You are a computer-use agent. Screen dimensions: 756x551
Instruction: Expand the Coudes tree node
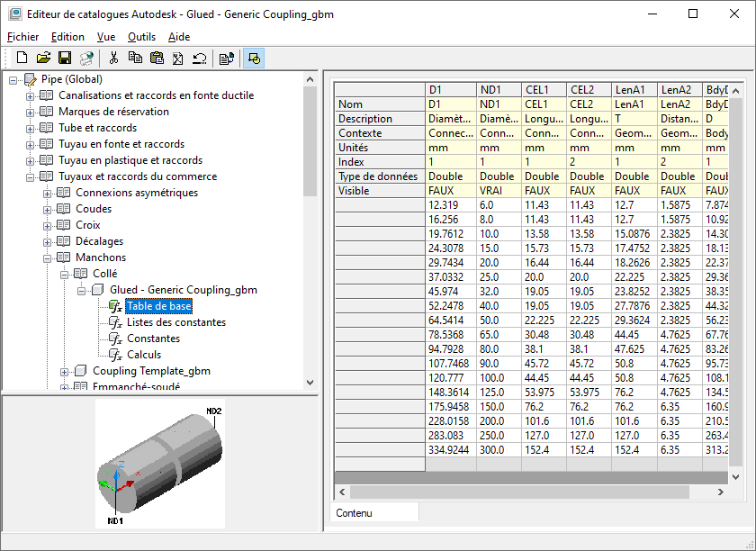tap(48, 209)
